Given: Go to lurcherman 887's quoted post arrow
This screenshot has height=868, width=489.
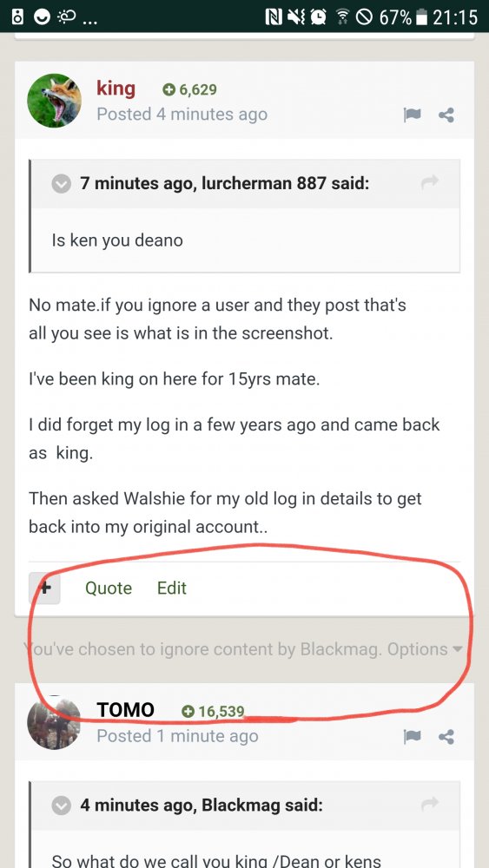Looking at the screenshot, I should coord(430,181).
